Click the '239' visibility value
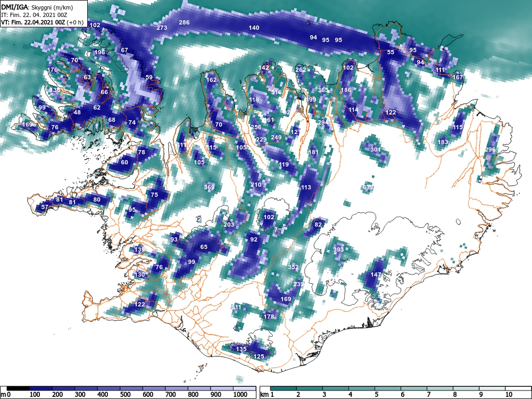532x399 pixels. coord(298,284)
